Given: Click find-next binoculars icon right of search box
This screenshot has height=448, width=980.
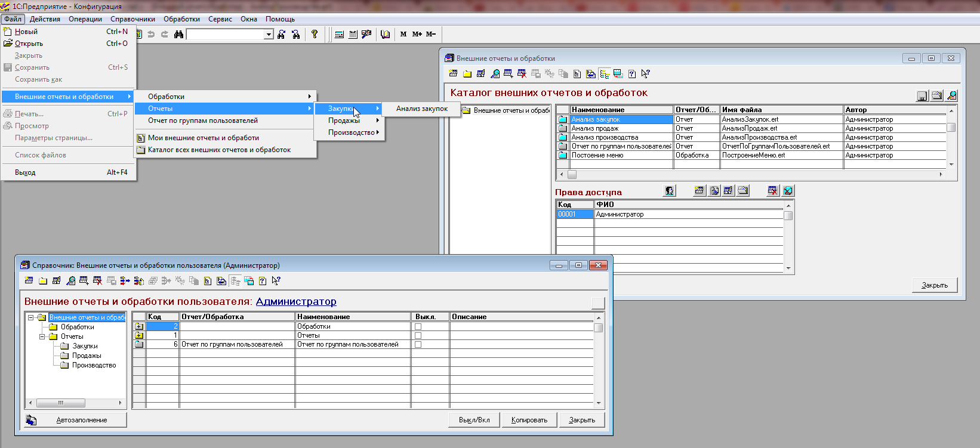Looking at the screenshot, I should (x=282, y=34).
